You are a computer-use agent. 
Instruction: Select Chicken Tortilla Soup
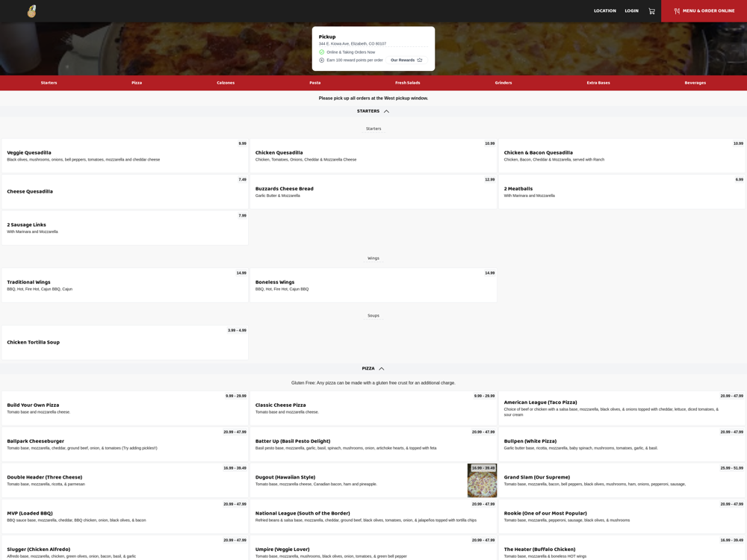pyautogui.click(x=125, y=343)
